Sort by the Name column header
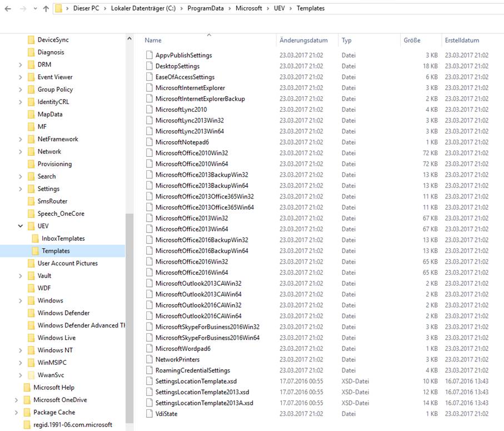This screenshot has width=504, height=431. coord(153,40)
